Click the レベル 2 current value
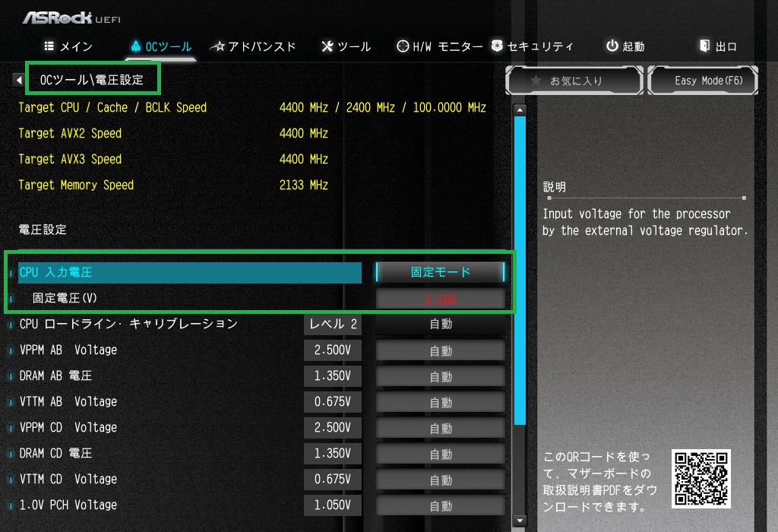This screenshot has width=778, height=532. point(333,324)
